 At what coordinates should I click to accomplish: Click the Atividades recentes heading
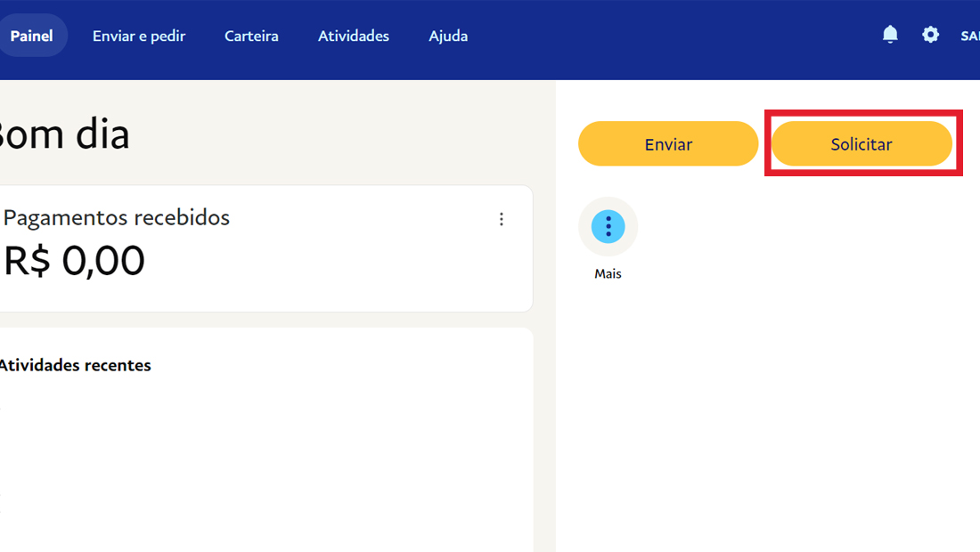[x=75, y=365]
